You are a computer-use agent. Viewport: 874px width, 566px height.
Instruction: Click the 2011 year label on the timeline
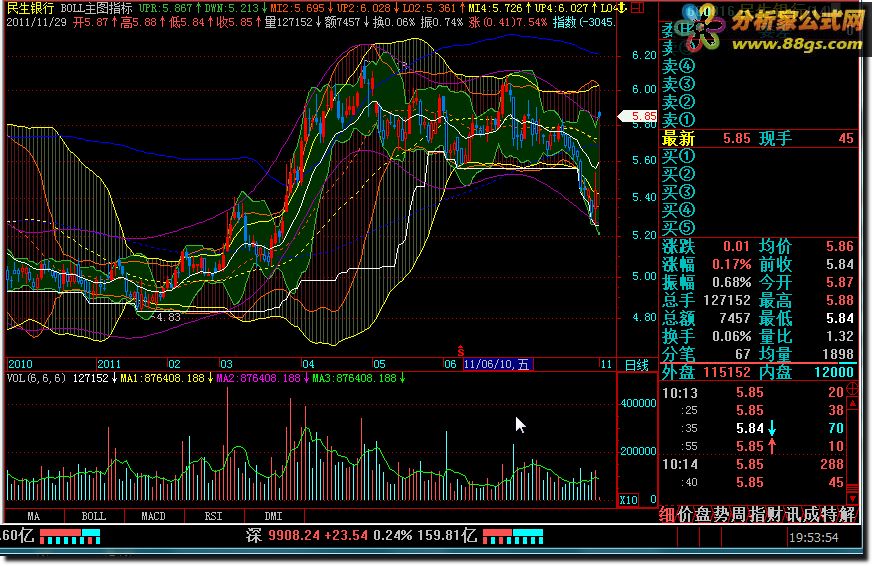point(109,365)
